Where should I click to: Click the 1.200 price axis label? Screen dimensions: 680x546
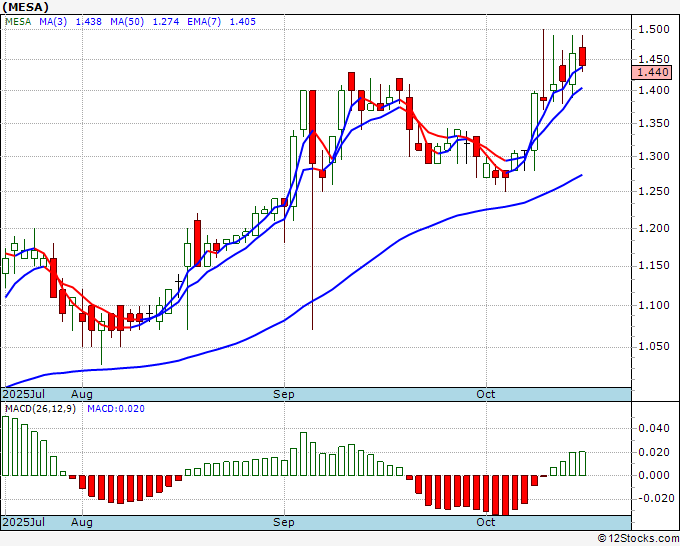(654, 229)
